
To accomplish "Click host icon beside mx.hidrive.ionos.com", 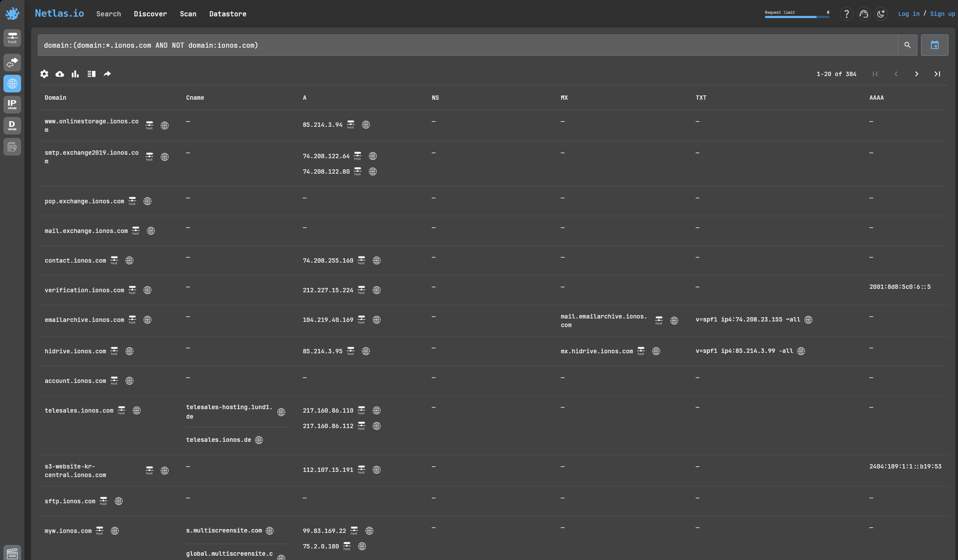I will (641, 351).
